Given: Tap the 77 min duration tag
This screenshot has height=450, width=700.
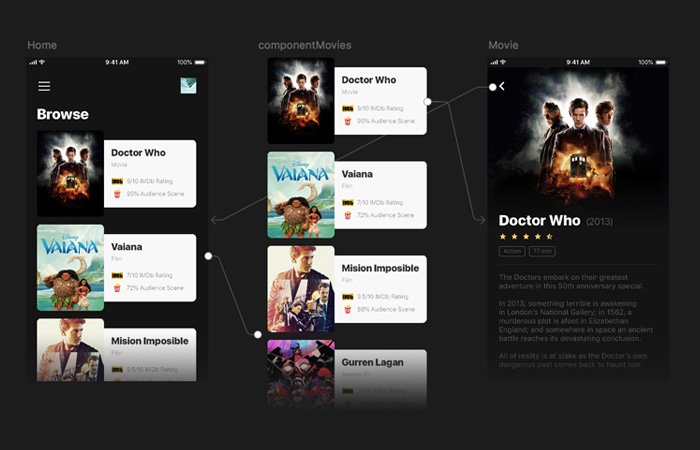Looking at the screenshot, I should 542,251.
